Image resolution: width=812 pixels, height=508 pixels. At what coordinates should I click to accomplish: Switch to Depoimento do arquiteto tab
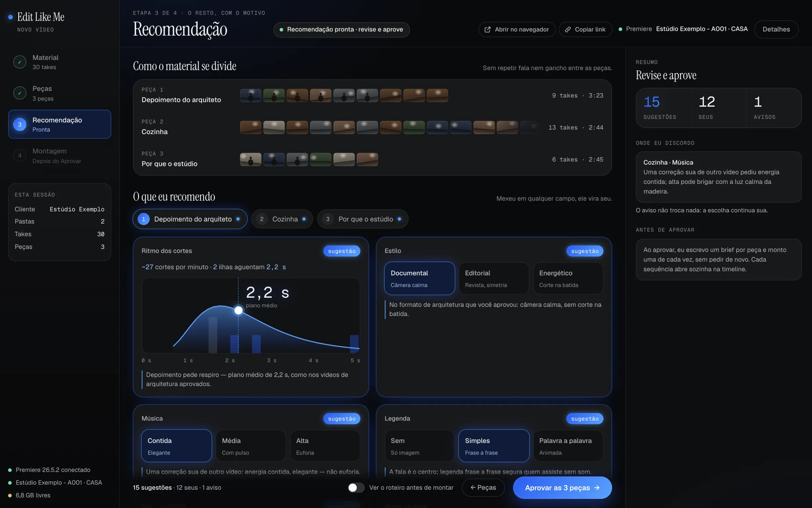click(x=190, y=219)
